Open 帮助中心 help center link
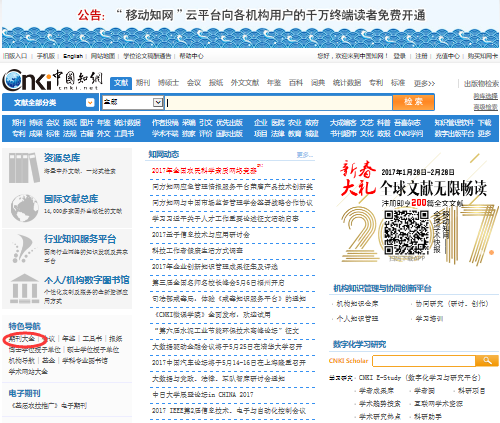The width and height of the screenshot is (500, 423). point(191,56)
